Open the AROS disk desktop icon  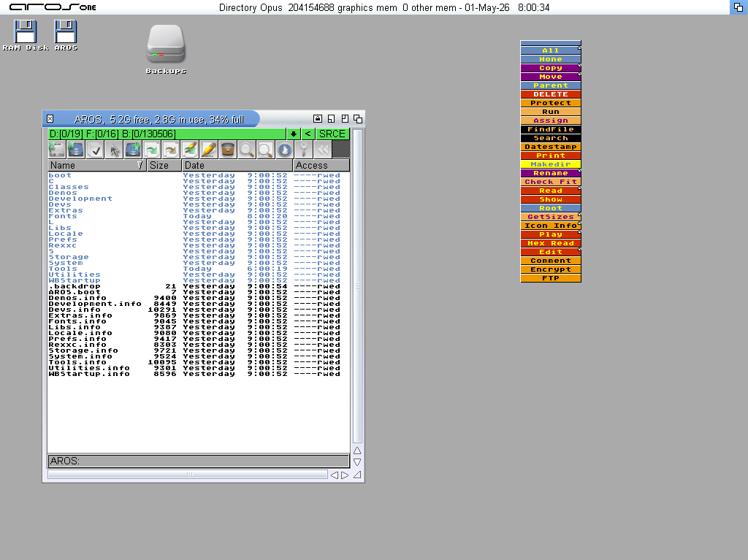click(66, 35)
